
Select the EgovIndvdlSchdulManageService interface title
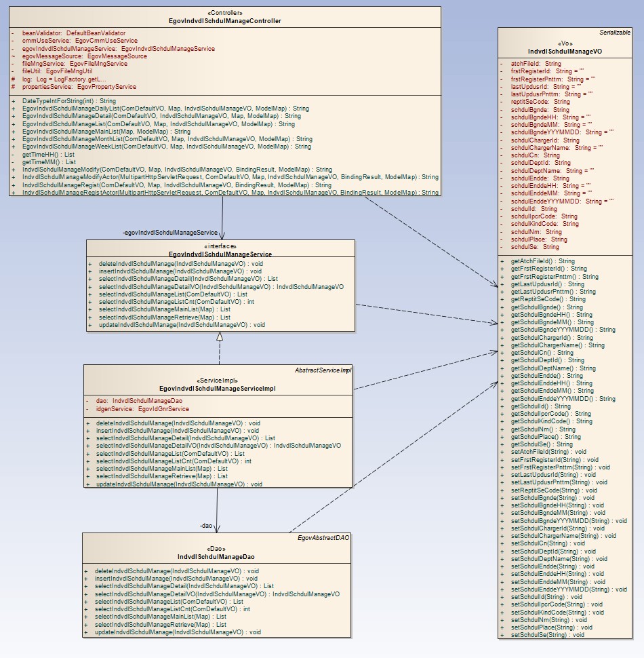point(220,254)
